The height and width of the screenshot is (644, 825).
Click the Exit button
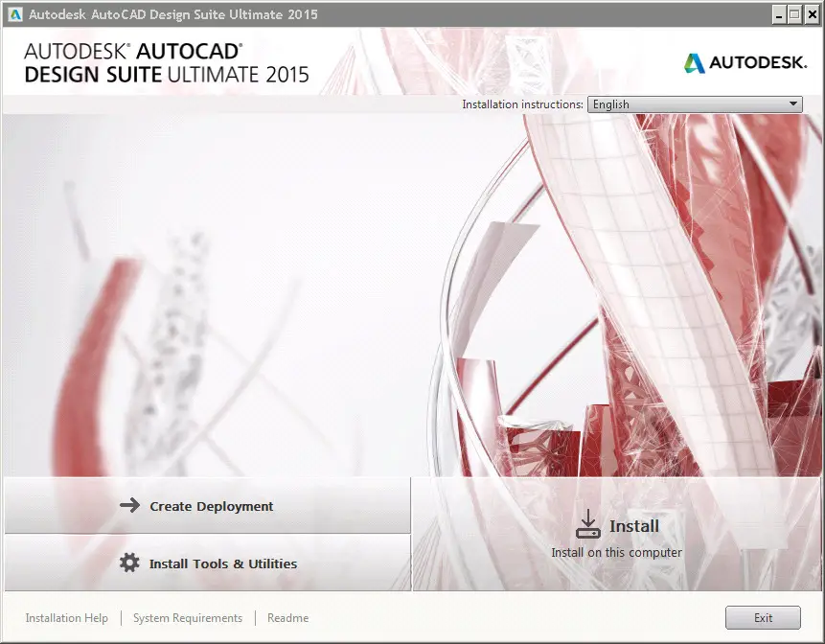coord(763,618)
